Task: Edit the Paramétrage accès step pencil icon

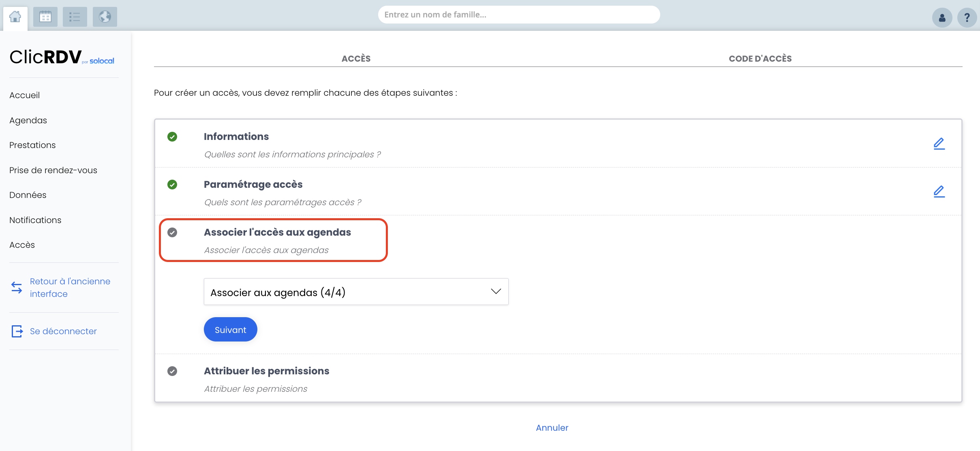Action: click(939, 191)
